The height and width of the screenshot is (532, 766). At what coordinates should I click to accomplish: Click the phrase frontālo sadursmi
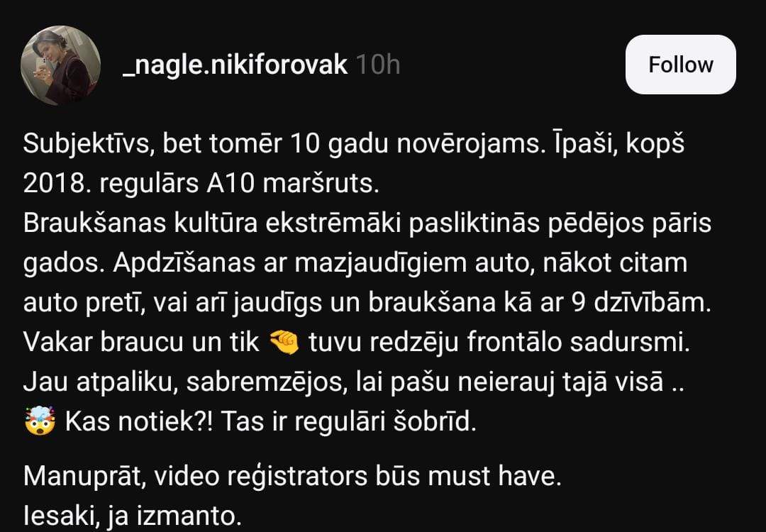pos(579,343)
